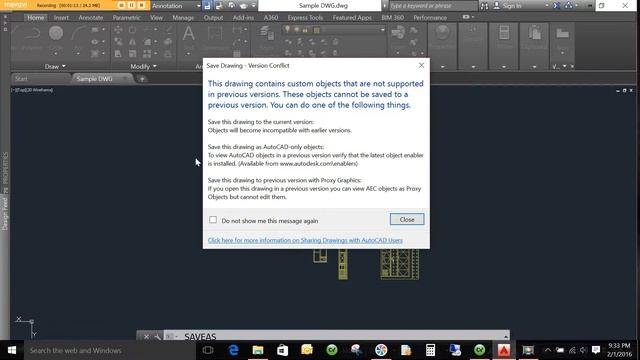The image size is (640, 360).
Task: Click the Close button in dialog
Action: click(407, 219)
